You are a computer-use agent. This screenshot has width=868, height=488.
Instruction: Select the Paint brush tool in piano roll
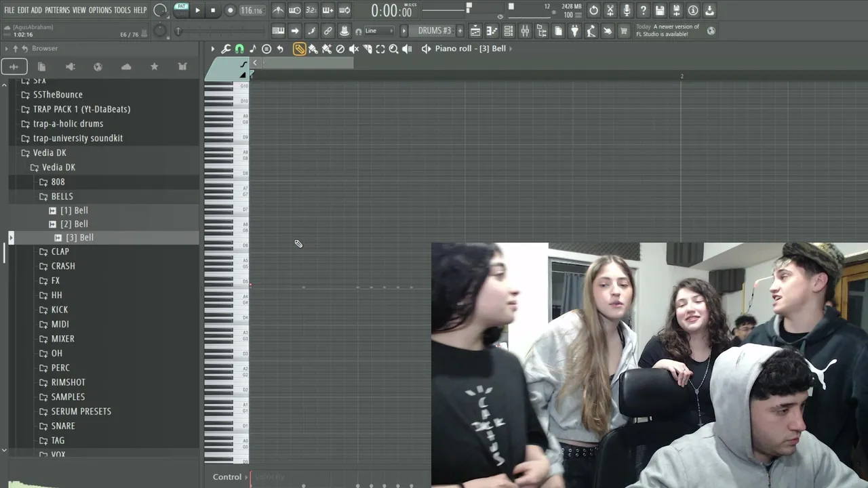[x=313, y=49]
